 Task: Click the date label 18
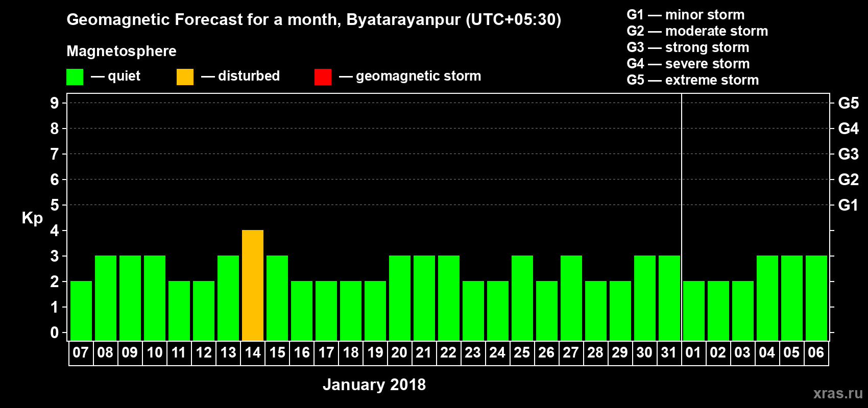[350, 352]
